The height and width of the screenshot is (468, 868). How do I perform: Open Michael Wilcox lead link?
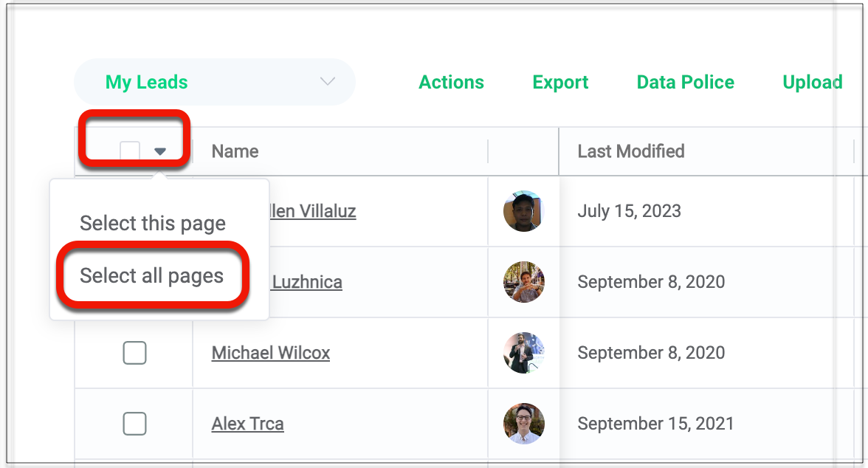pyautogui.click(x=270, y=353)
